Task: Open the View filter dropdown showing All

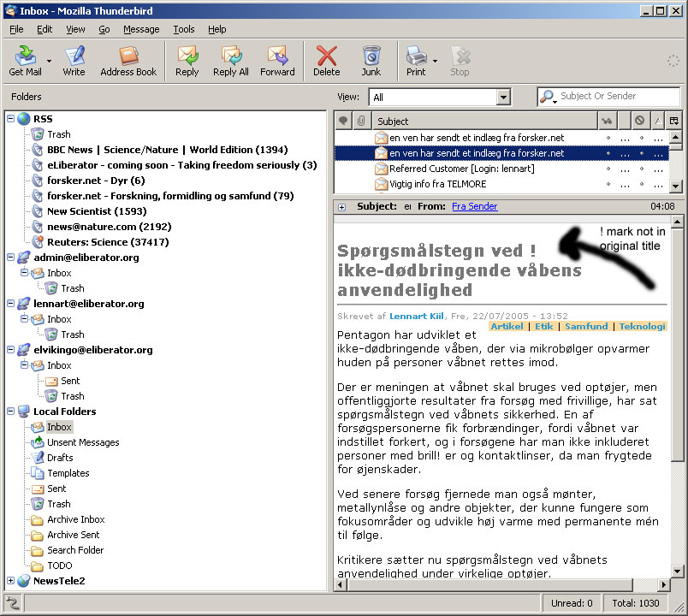Action: pos(440,98)
